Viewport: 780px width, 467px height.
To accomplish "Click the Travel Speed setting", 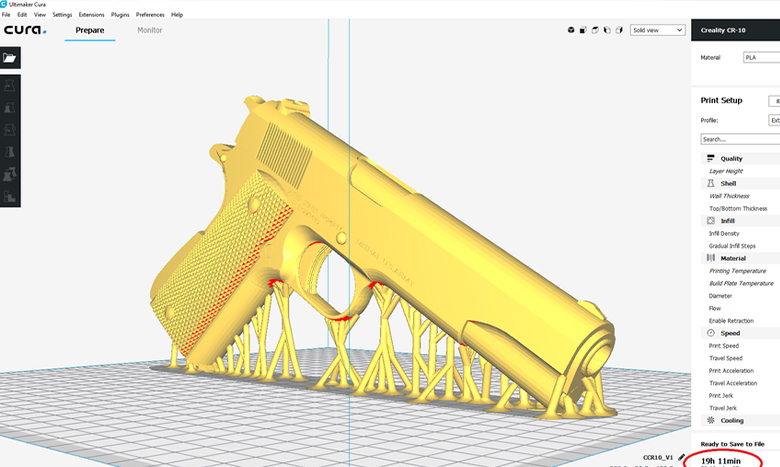I will 726,358.
